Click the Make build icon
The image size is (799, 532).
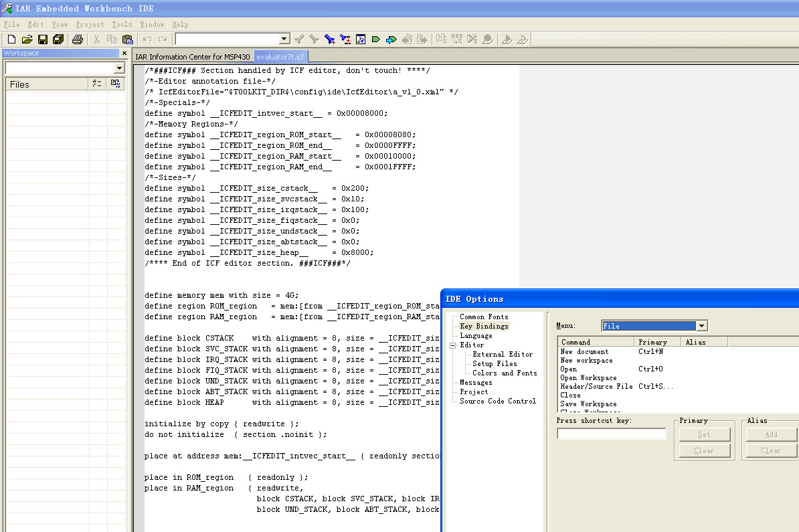pyautogui.click(x=457, y=39)
